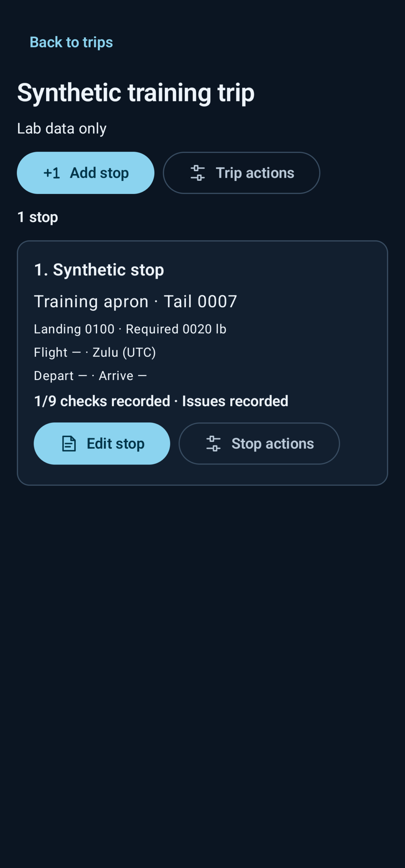This screenshot has width=405, height=868.
Task: Select the '1. Synthetic stop' card title
Action: (99, 270)
